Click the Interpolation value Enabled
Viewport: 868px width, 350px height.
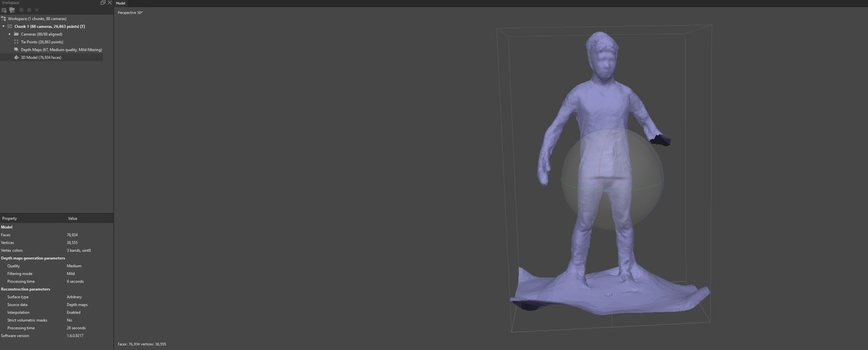[73, 313]
